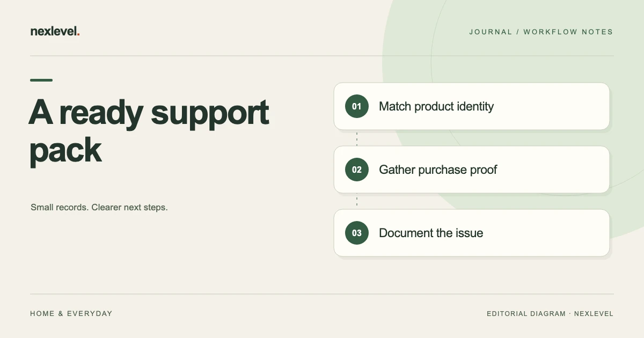Open the Match product identity card
Image resolution: width=644 pixels, height=338 pixels.
click(472, 106)
